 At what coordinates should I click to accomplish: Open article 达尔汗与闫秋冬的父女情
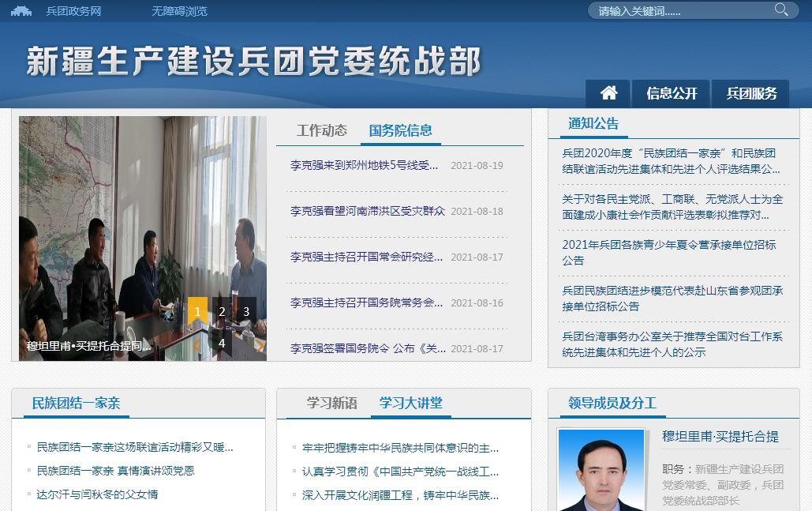[x=97, y=494]
